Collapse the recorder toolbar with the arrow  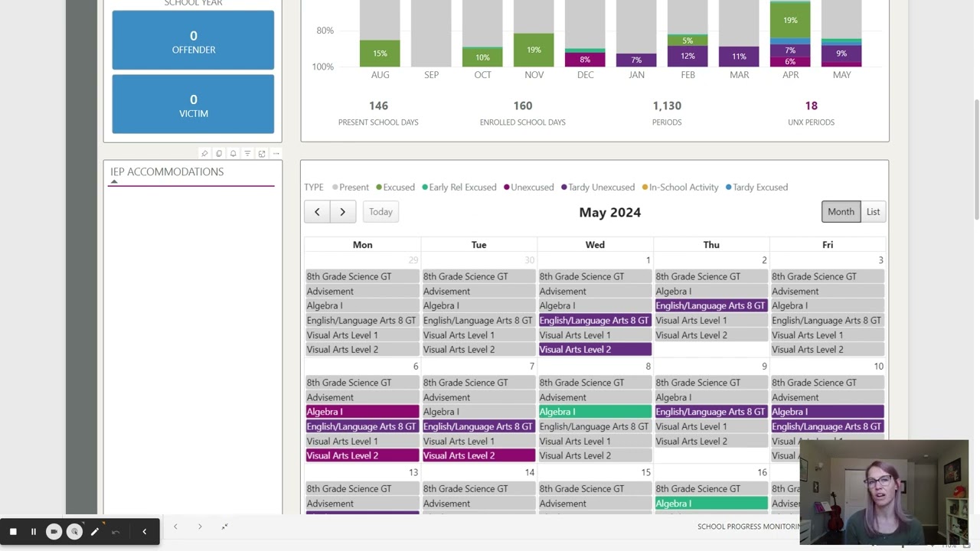point(144,531)
